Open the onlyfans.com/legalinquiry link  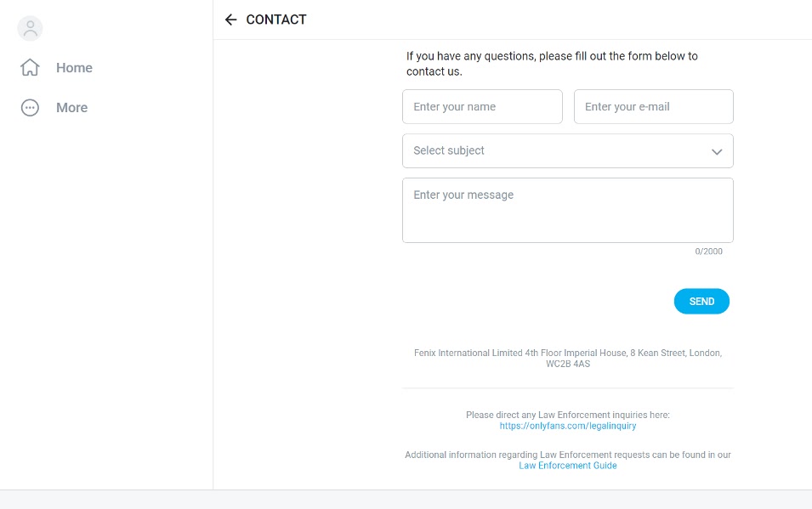point(568,427)
